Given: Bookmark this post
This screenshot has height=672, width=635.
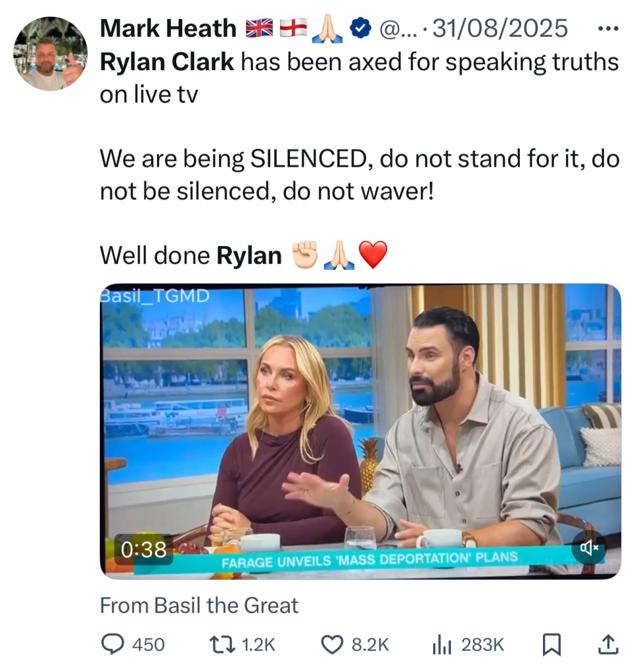Looking at the screenshot, I should coord(552,645).
